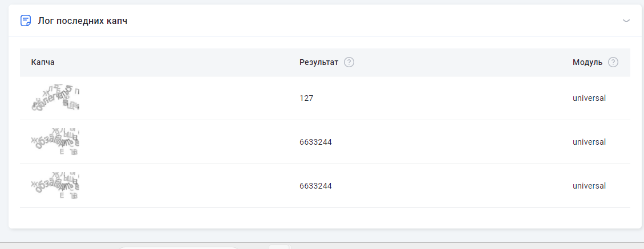The width and height of the screenshot is (644, 249).
Task: Open the last row captcha image
Action: [x=55, y=186]
